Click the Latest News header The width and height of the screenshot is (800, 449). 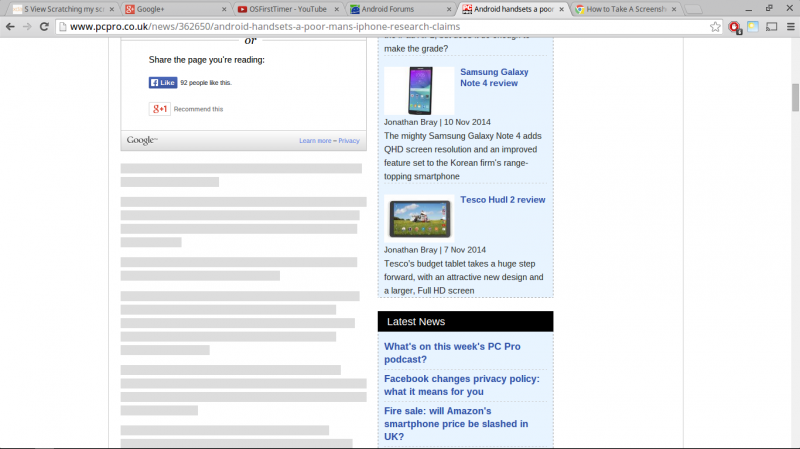[465, 321]
